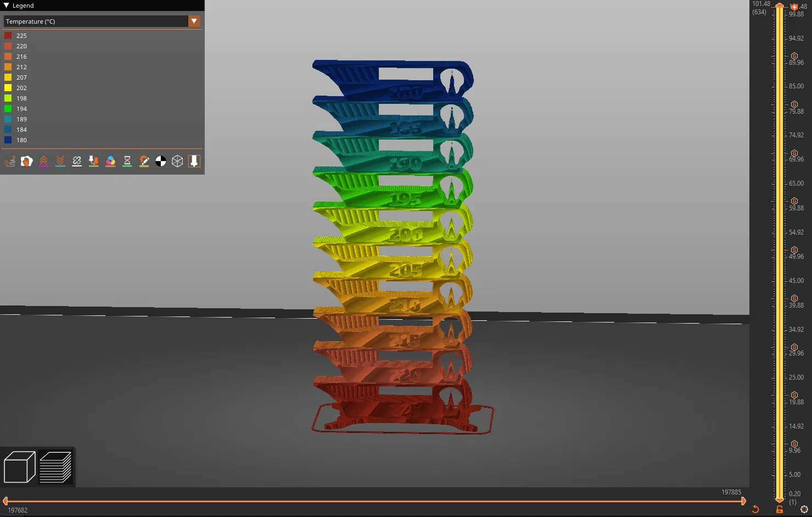Click the yellow 202 color swatch
Screen dimensions: 812x517
click(8, 88)
